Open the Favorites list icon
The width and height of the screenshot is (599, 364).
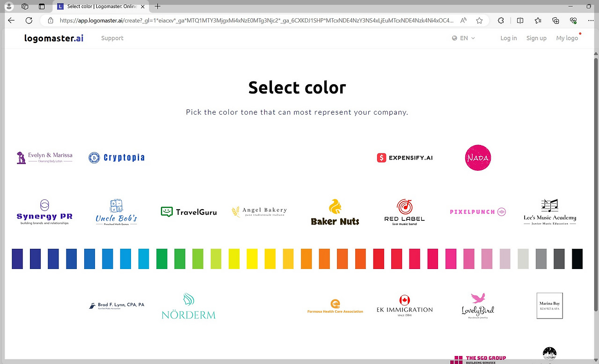click(538, 21)
